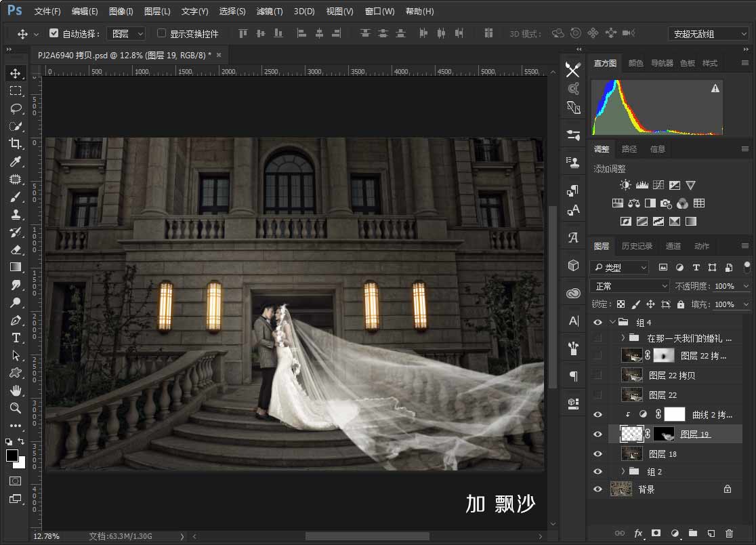756x545 pixels.
Task: Click the 图层 19 layer thumbnail
Action: tap(632, 434)
